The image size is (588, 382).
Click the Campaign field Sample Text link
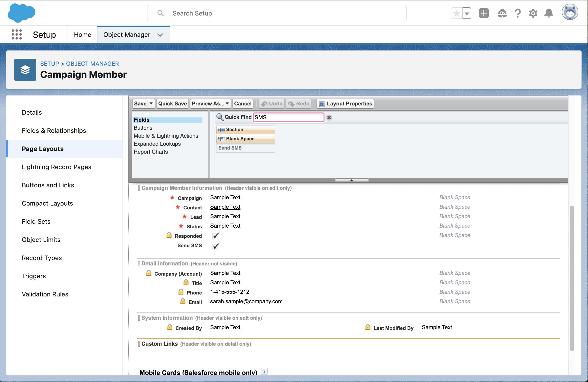coord(225,197)
